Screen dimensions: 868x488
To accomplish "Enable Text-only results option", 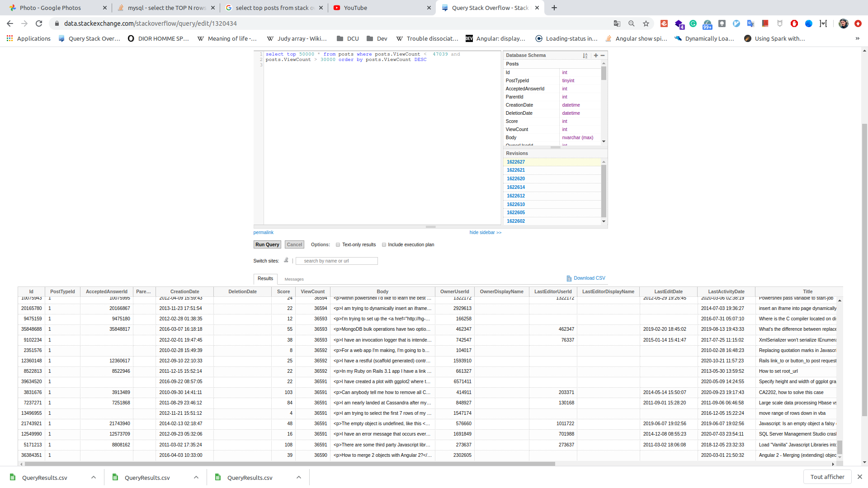I will [x=338, y=245].
